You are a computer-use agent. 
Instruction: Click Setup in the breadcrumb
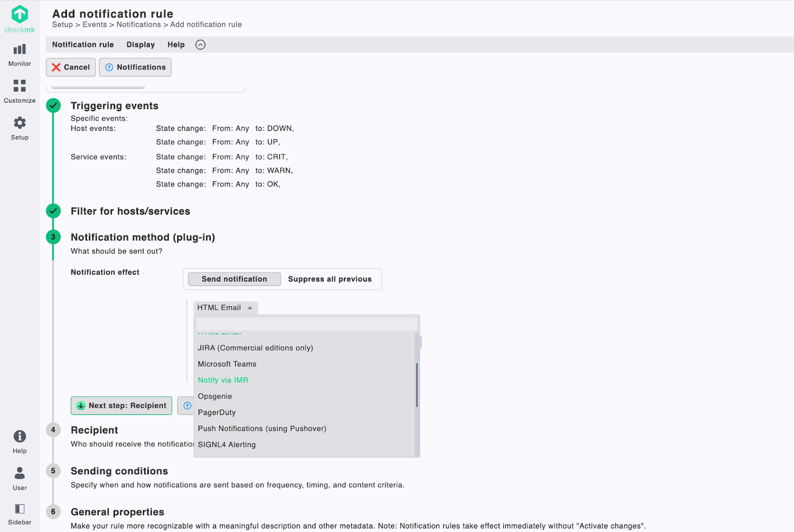[63, 25]
